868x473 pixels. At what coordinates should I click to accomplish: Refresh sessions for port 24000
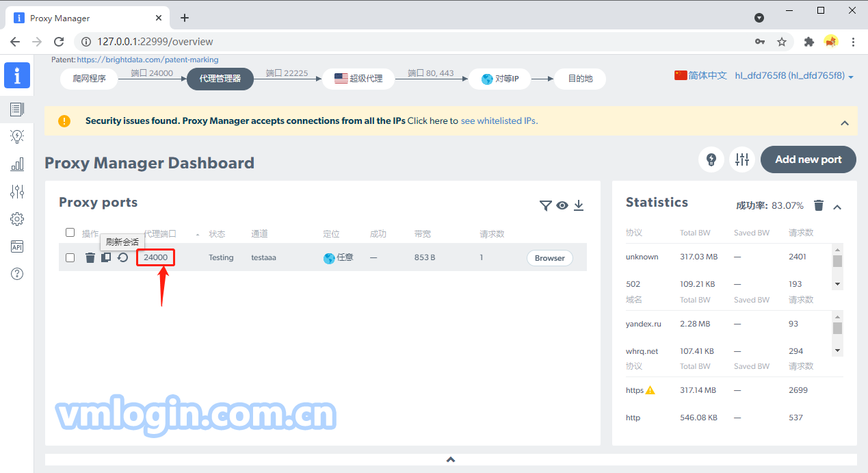pyautogui.click(x=122, y=258)
